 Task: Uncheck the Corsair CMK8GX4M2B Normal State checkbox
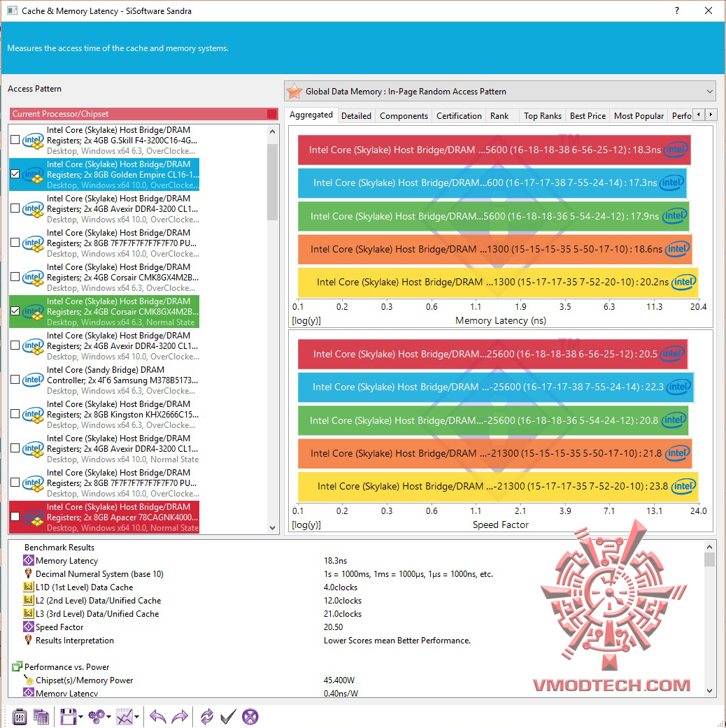coord(15,311)
